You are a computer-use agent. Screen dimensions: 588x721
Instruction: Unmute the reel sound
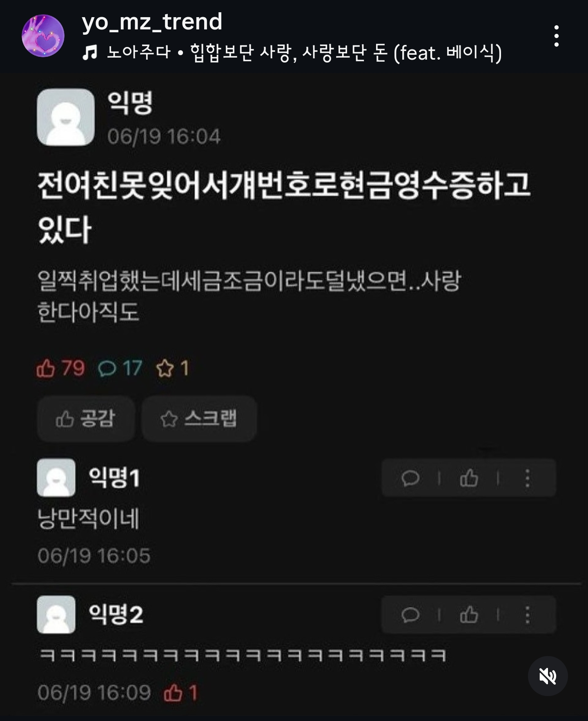(x=548, y=676)
